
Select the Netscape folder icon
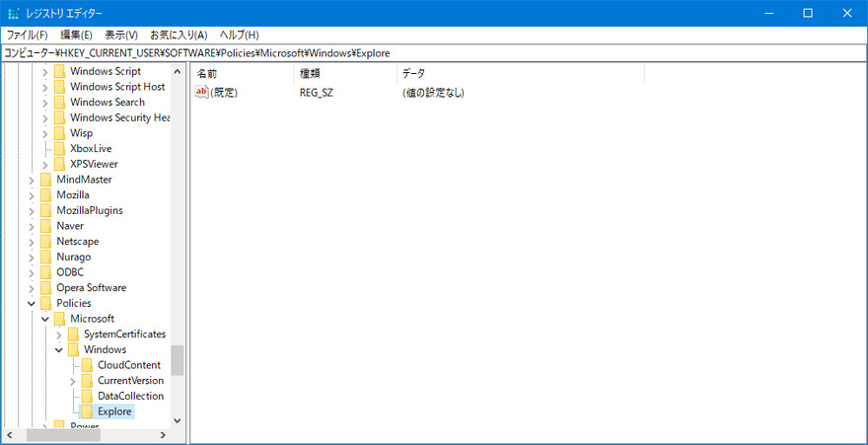pos(46,242)
